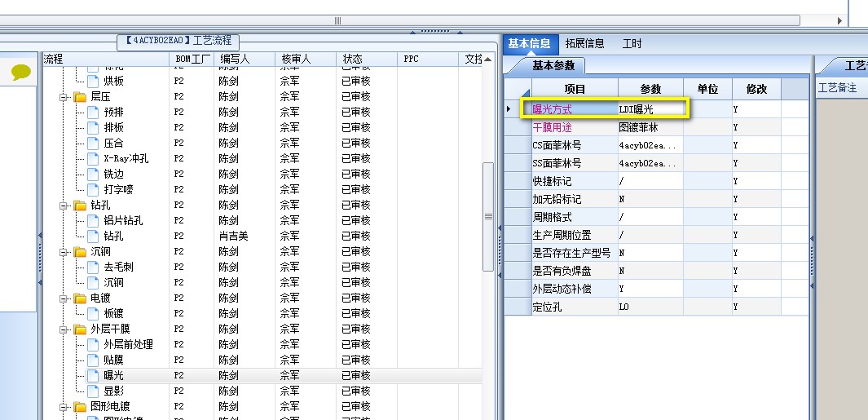Sort by the 流程 column header

point(106,59)
